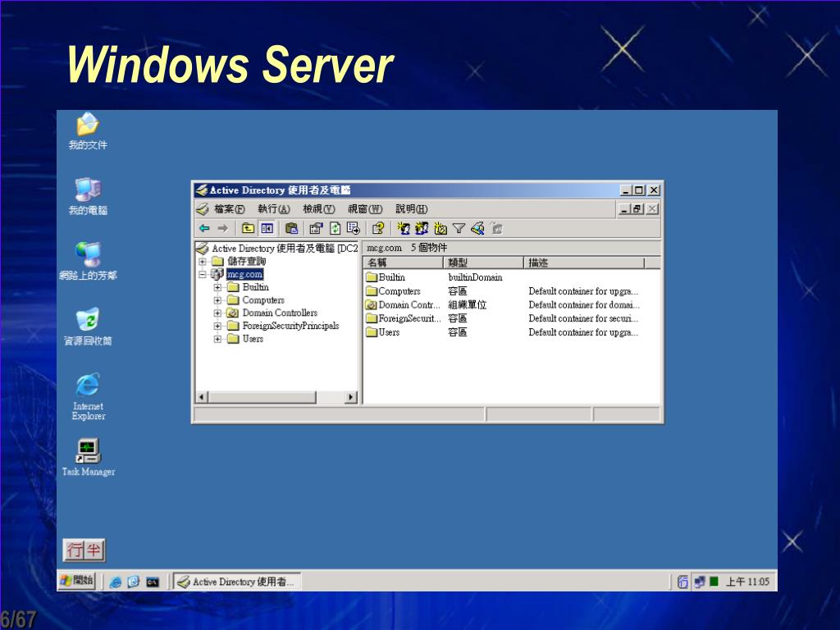The image size is (840, 630).
Task: Sort by the 名稱 column header
Action: click(x=404, y=262)
